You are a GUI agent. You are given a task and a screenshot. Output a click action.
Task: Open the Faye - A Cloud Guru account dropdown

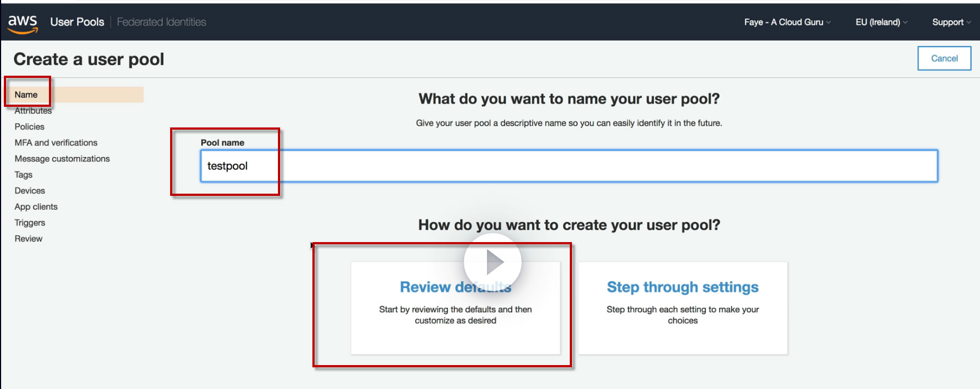point(787,22)
